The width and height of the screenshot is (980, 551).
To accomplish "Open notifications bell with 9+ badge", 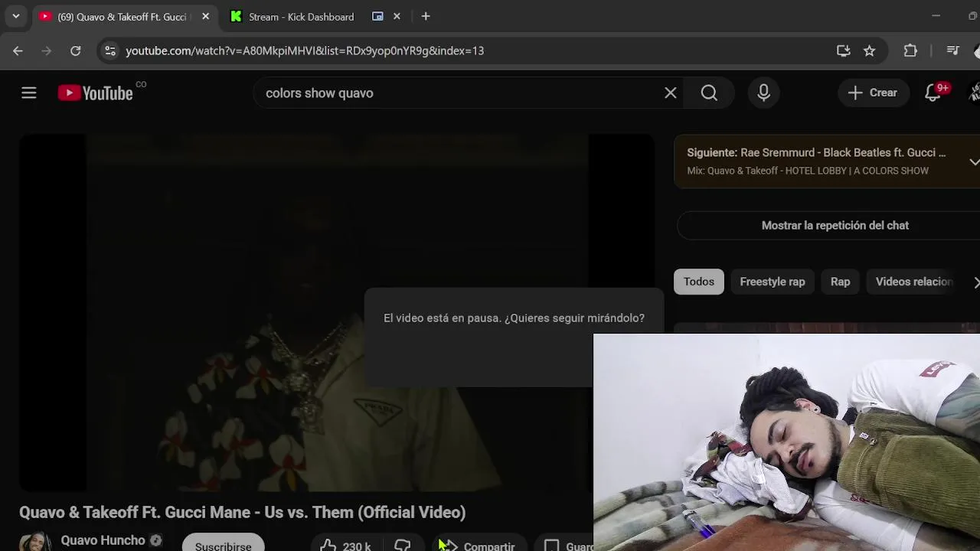I will [933, 93].
